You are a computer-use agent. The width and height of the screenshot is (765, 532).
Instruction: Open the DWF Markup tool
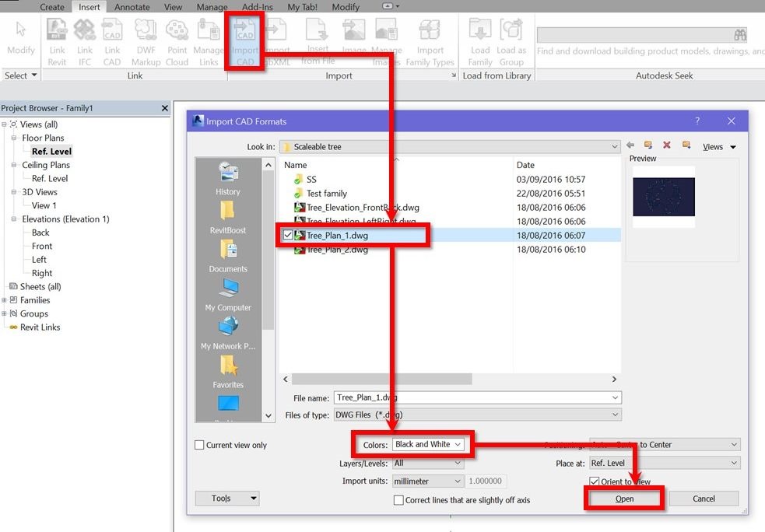click(x=146, y=42)
